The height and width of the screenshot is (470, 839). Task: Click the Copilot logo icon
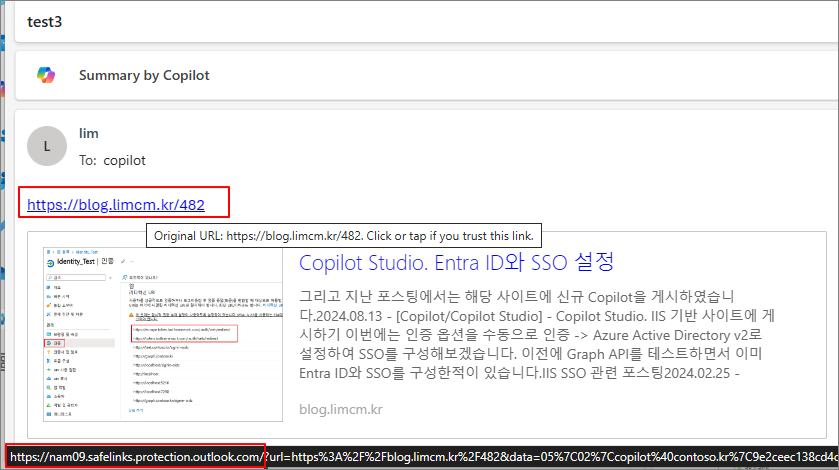46,75
